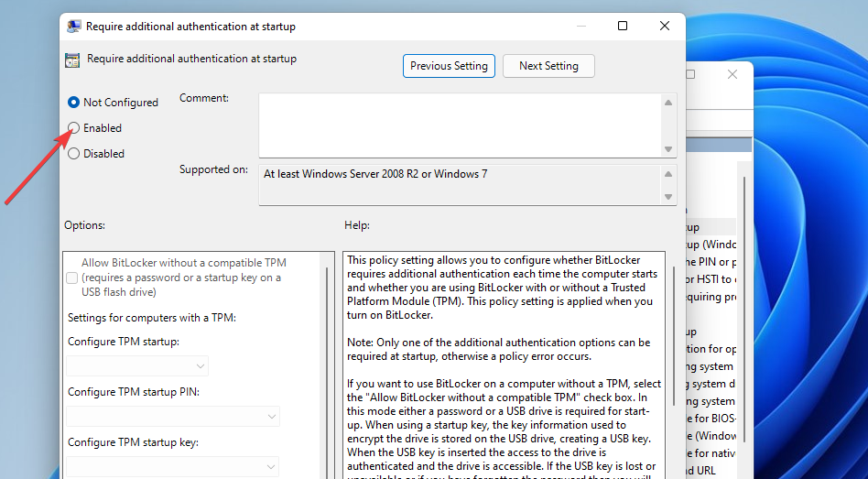
Task: Click the 'Settings for computers with a TPM:' label
Action: click(x=152, y=318)
